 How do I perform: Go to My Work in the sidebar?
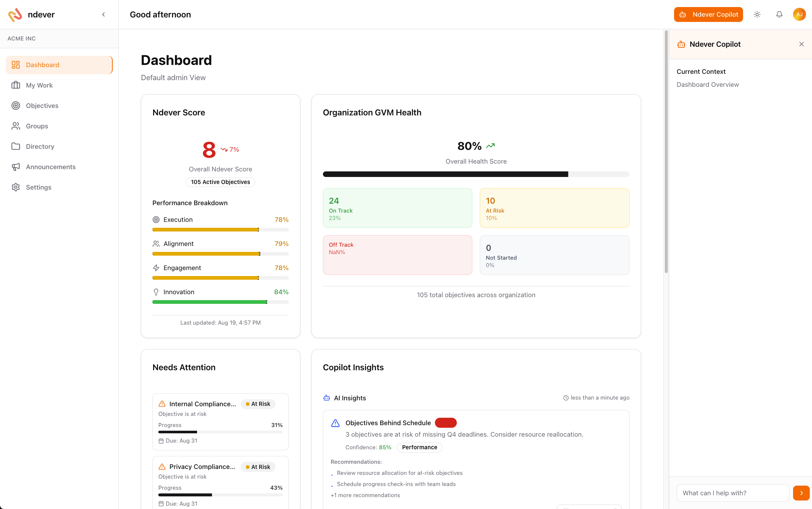tap(59, 85)
